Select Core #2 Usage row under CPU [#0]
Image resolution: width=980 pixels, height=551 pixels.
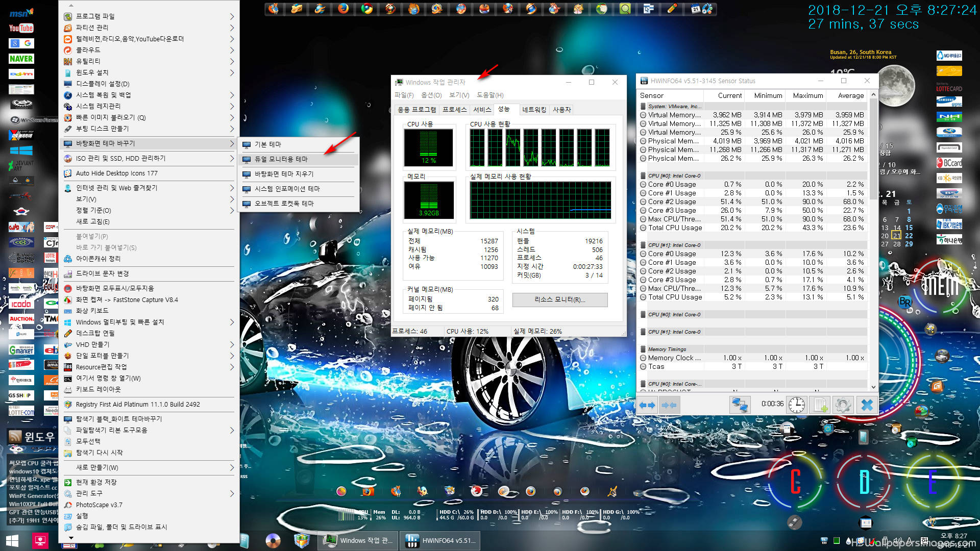point(752,202)
